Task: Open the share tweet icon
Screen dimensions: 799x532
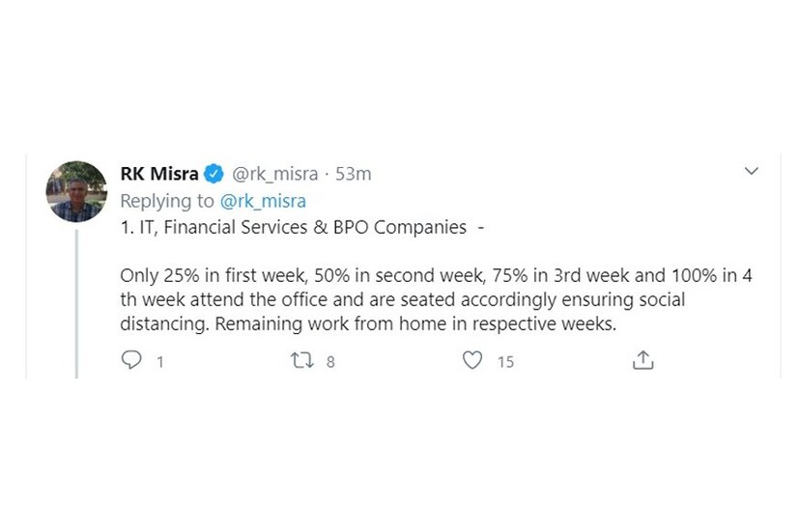Action: pos(642,360)
